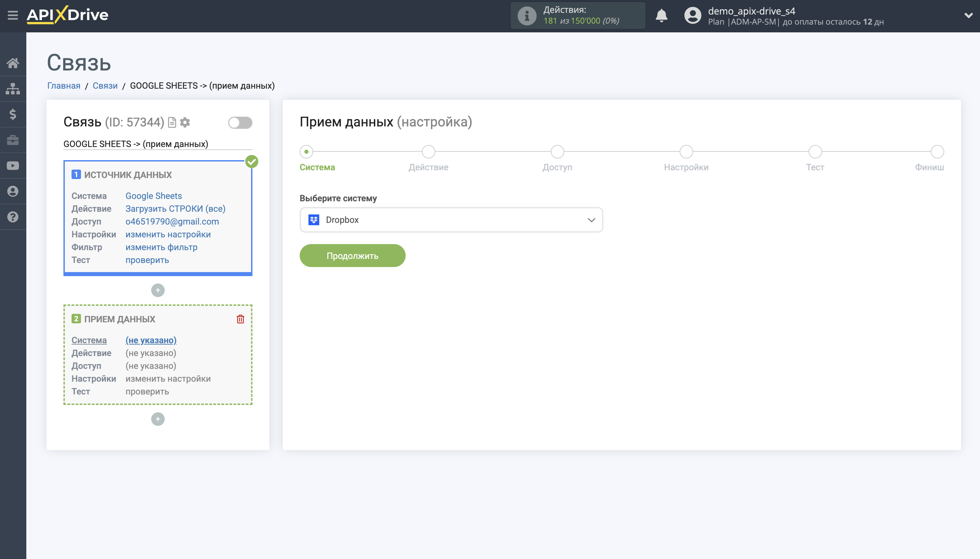This screenshot has height=559, width=980.
Task: Click the plus button between the two blocks
Action: [158, 290]
